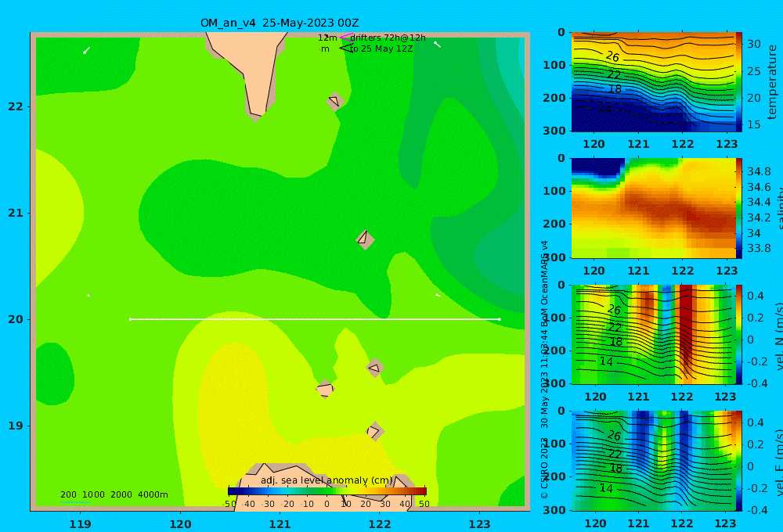Open the salinity depth section panel
Screen dimensions: 783x532
coord(653,208)
